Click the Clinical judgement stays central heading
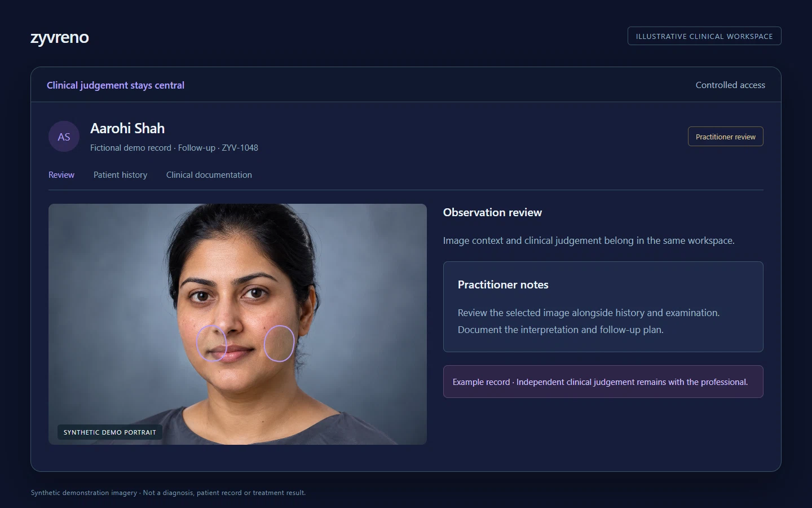This screenshot has height=508, width=812. [x=116, y=85]
